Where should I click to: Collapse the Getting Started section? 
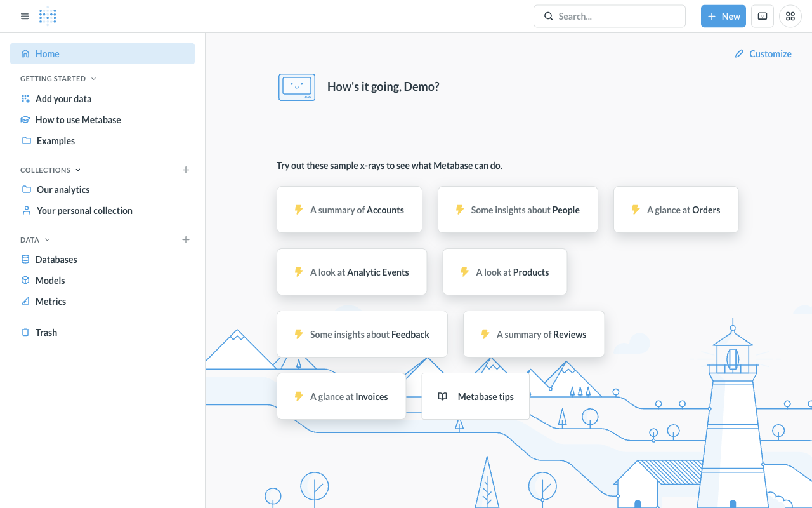tap(58, 79)
